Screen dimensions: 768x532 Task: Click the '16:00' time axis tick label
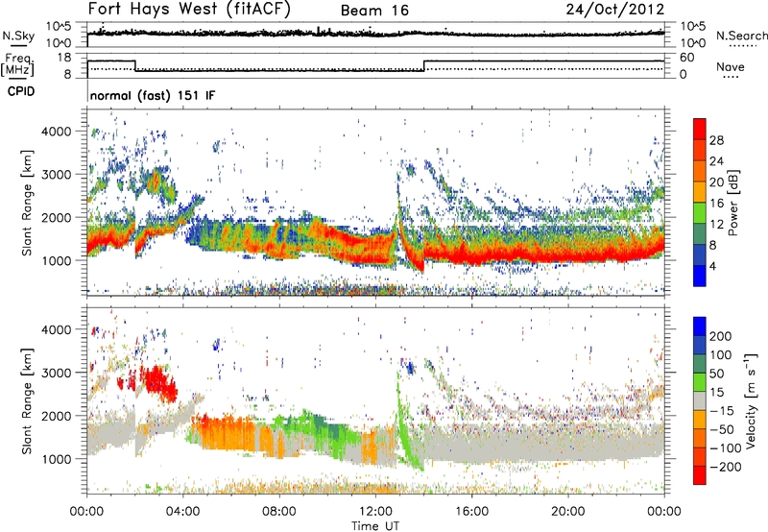coord(471,512)
